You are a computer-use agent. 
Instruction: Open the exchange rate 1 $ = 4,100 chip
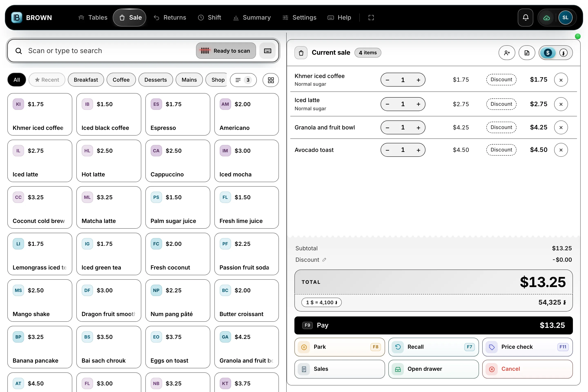click(x=321, y=303)
